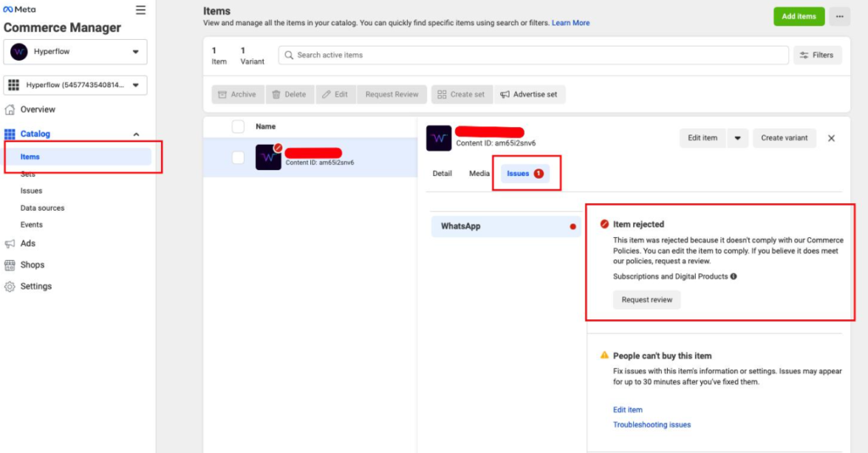This screenshot has height=453, width=868.
Task: Open the Troubleshooting issues link
Action: click(652, 425)
